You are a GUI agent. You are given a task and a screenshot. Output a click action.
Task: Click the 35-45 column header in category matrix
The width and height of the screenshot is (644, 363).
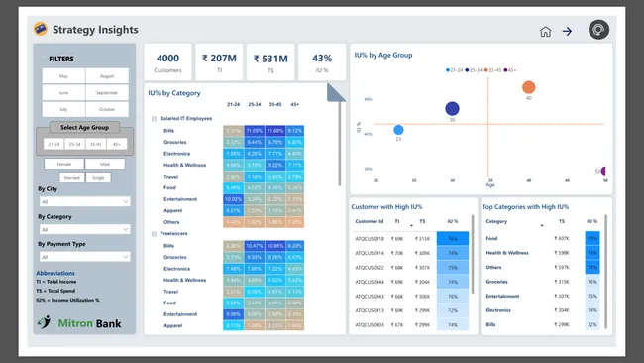tap(275, 104)
